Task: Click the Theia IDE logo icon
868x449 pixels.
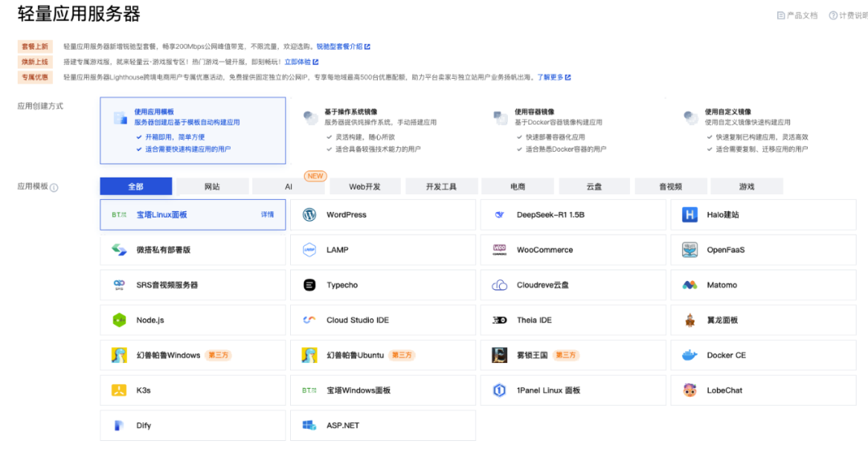Action: (499, 320)
